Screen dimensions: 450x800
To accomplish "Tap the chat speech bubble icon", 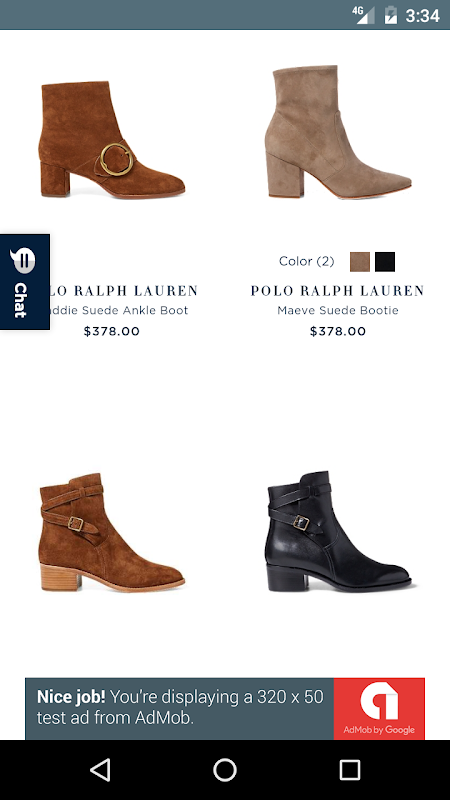I will [22, 261].
